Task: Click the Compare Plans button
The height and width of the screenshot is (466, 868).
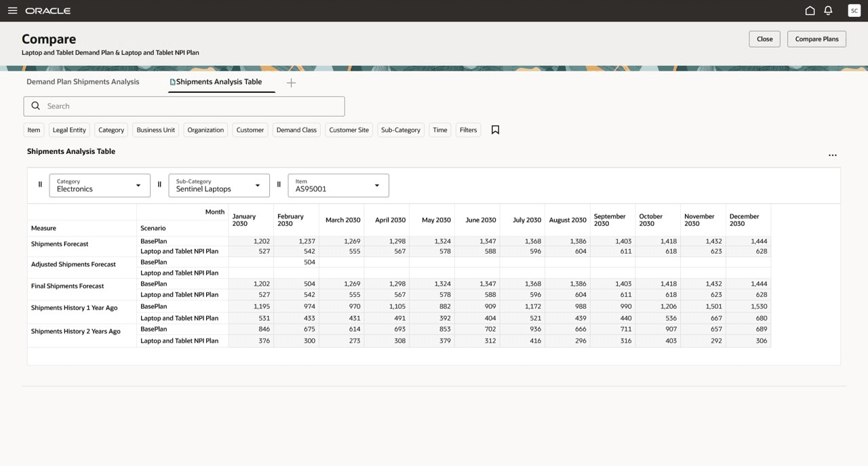Action: (816, 39)
